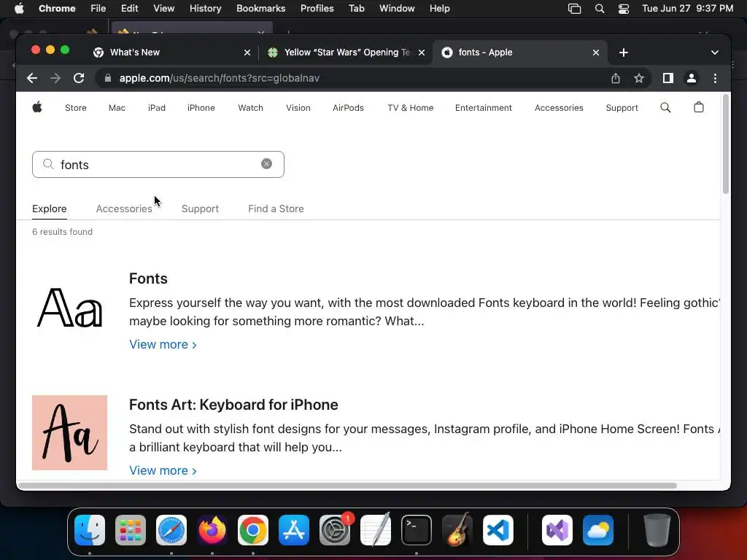This screenshot has width=747, height=560.
Task: Click the horizontal page scrollbar
Action: click(347, 486)
